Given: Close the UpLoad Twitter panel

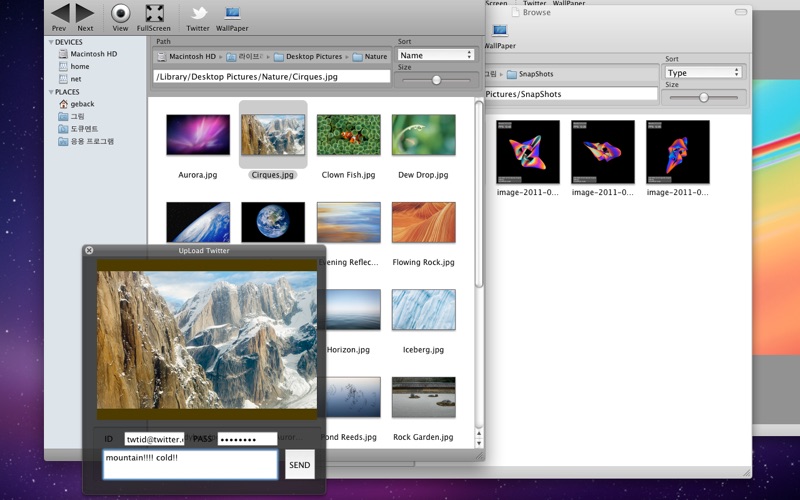Looking at the screenshot, I should pyautogui.click(x=89, y=250).
